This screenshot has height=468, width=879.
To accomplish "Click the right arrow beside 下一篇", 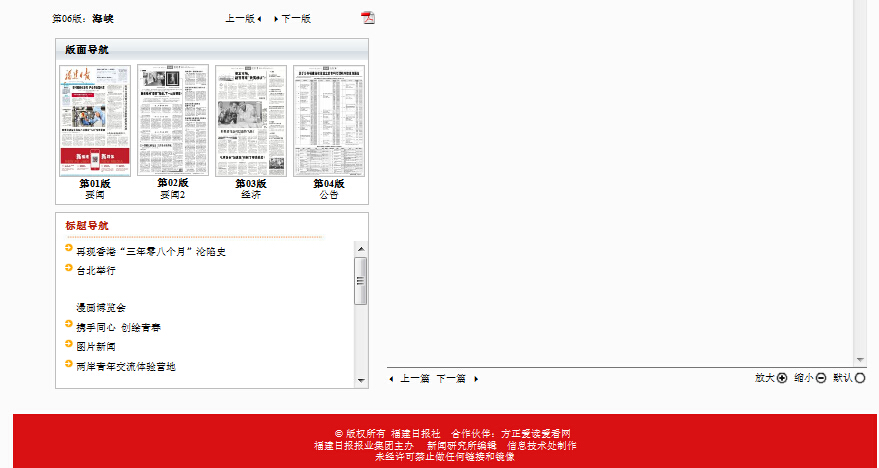I will coord(476,379).
